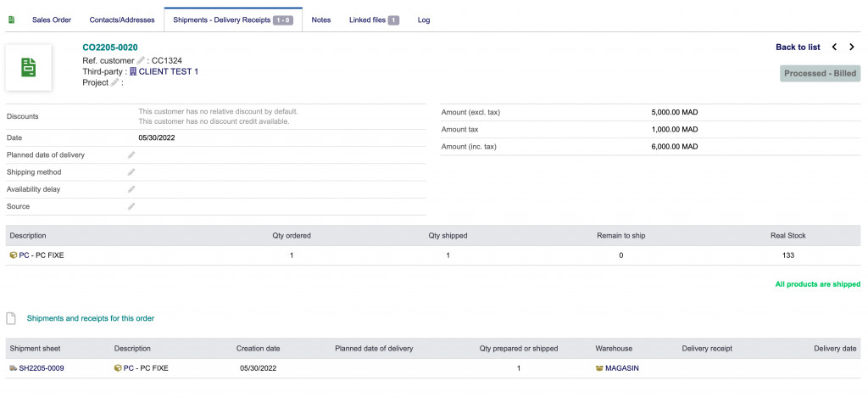868x398 pixels.
Task: Edit customer reference pencil icon
Action: [142, 60]
